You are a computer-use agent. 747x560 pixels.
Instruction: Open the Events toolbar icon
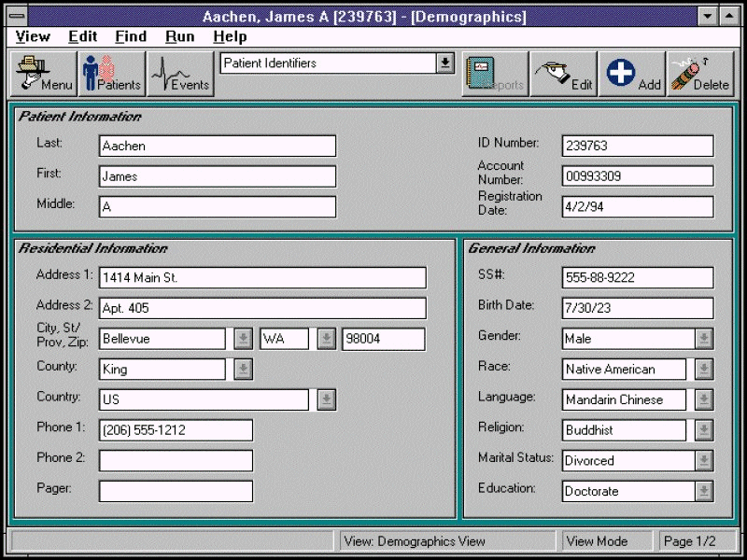(181, 74)
